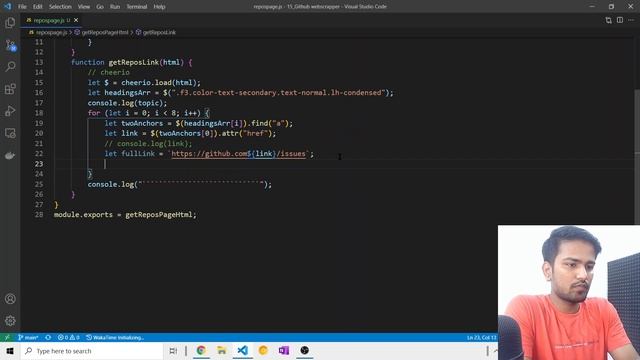Click the taskbar search box
This screenshot has width=640, height=360.
point(92,351)
